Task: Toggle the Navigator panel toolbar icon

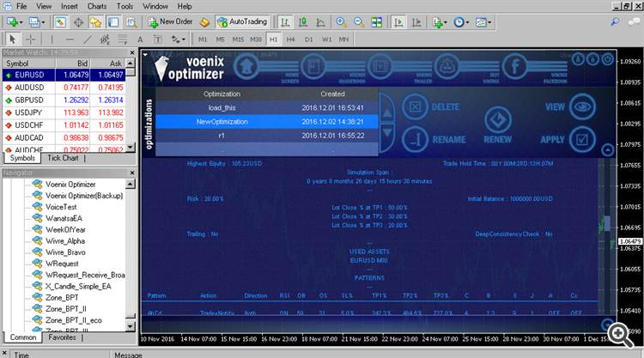Action: [95, 22]
